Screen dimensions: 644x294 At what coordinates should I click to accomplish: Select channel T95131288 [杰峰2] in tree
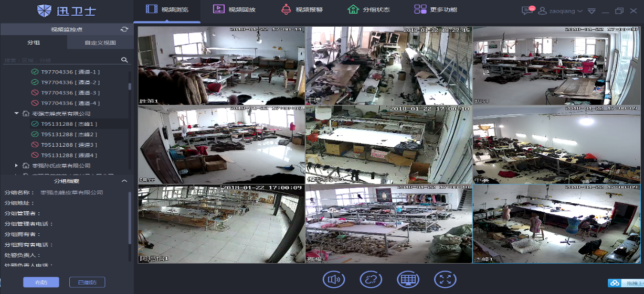(x=69, y=135)
